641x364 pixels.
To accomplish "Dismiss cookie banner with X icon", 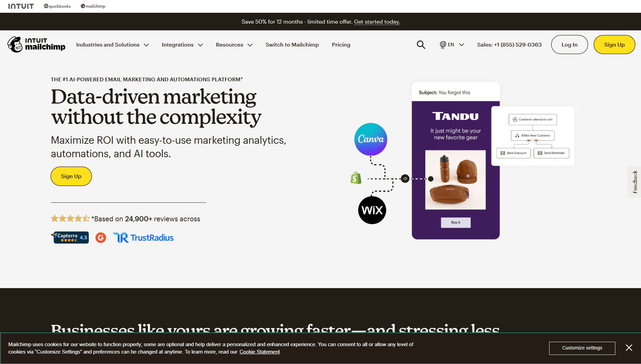I will click(x=629, y=348).
